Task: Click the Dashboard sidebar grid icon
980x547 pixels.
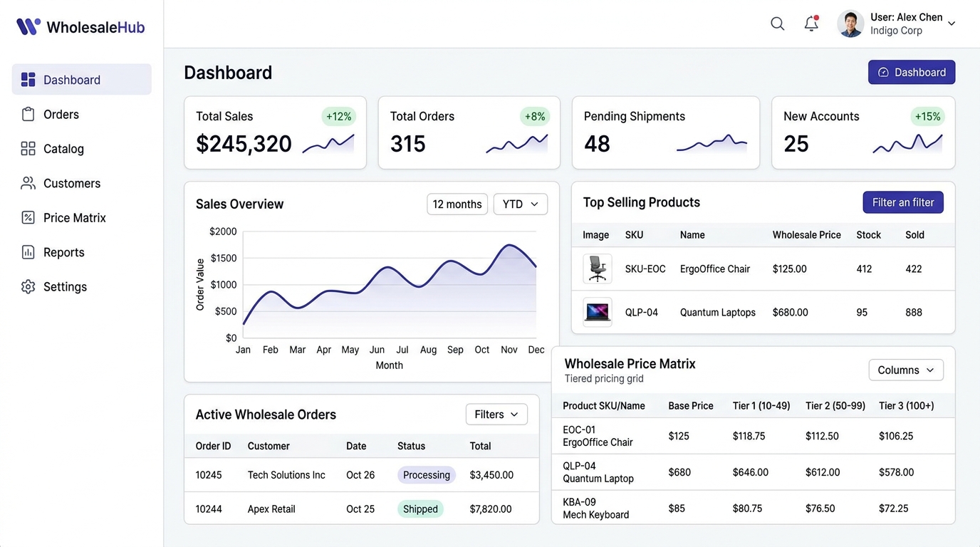Action: (28, 80)
